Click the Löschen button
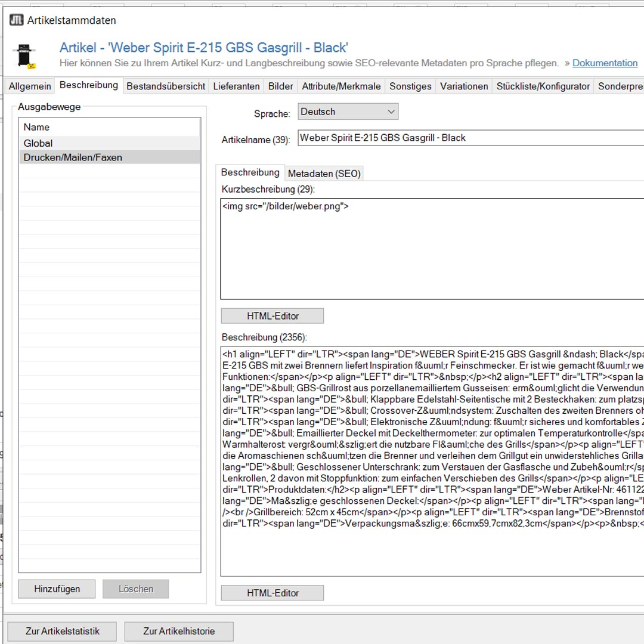 pyautogui.click(x=135, y=589)
